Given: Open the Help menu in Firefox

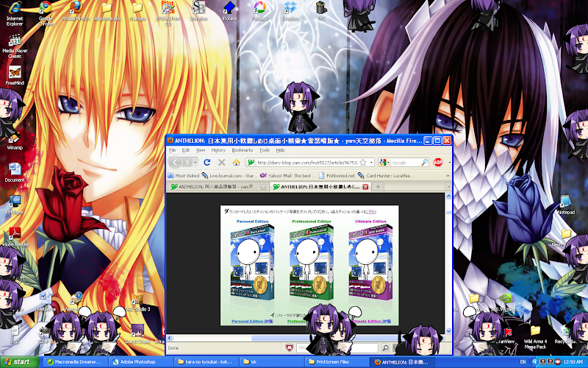Looking at the screenshot, I should (x=281, y=150).
